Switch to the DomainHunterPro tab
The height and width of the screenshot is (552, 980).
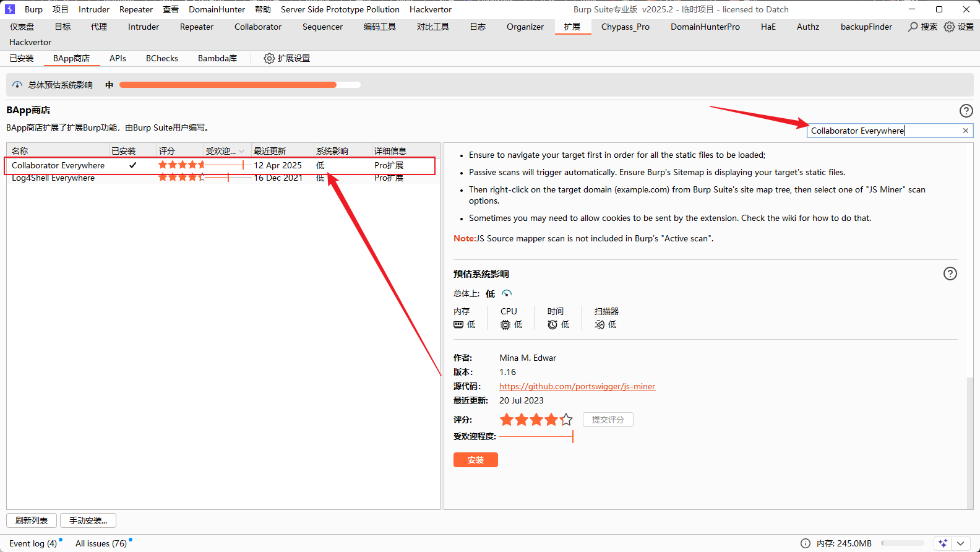705,27
